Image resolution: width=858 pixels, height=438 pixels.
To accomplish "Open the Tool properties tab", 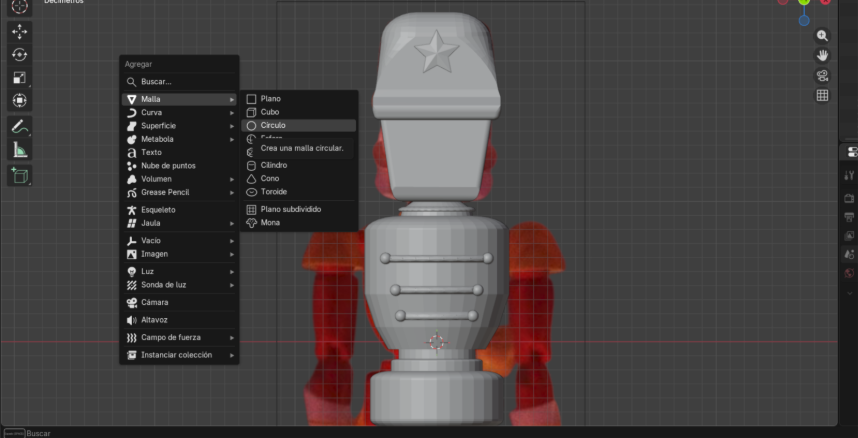I will tap(849, 175).
